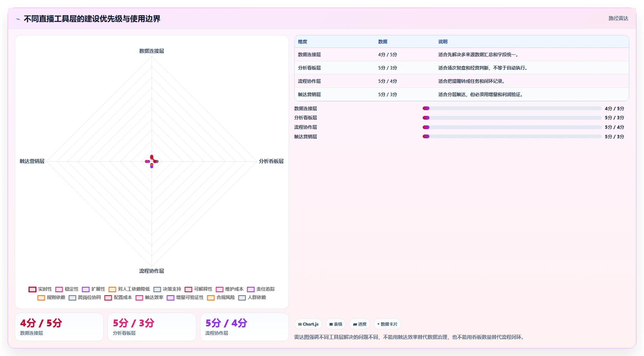Open the 4分 / 5分 数据连接层 stat card

click(59, 327)
